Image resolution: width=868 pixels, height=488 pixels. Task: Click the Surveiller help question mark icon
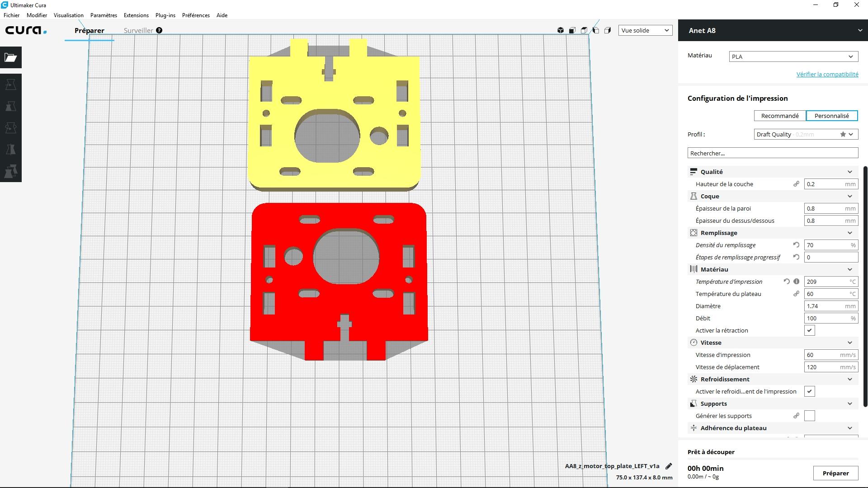[x=159, y=30]
